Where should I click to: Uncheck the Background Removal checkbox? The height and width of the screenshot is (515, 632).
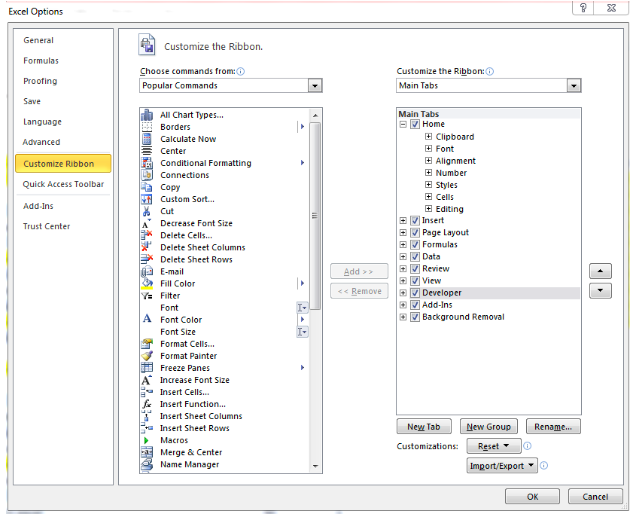pyautogui.click(x=415, y=317)
